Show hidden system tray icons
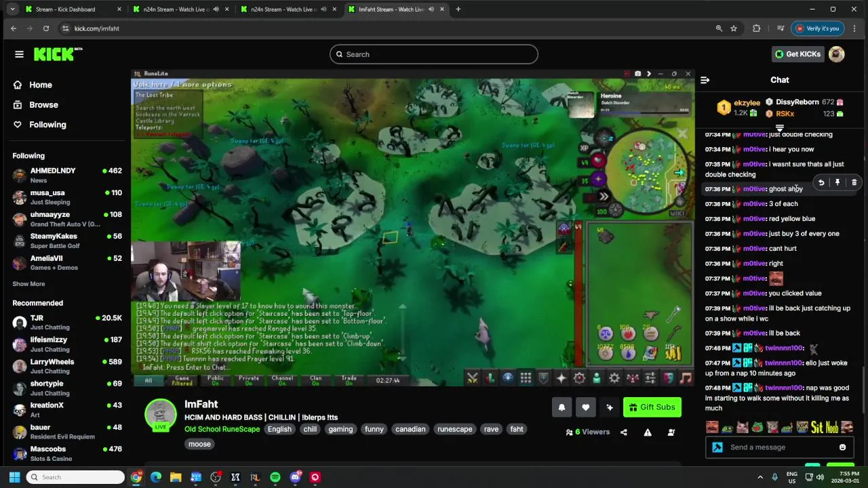The image size is (868, 488). (760, 477)
